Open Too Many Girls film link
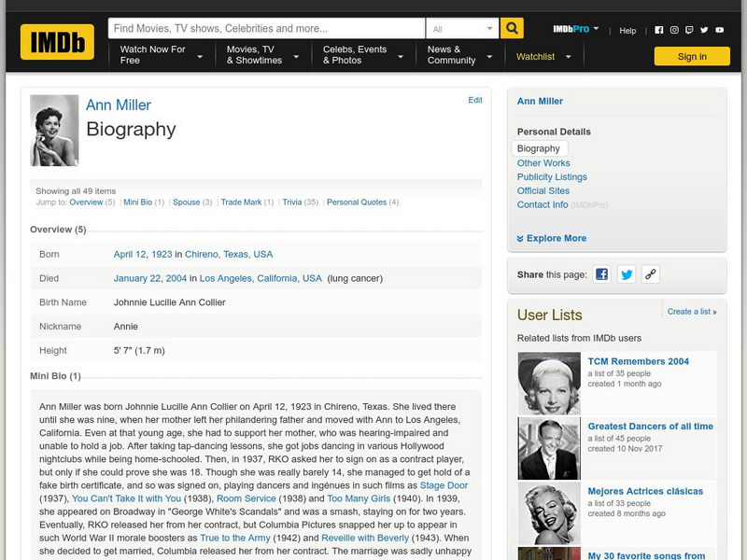747x560 pixels. coord(359,498)
